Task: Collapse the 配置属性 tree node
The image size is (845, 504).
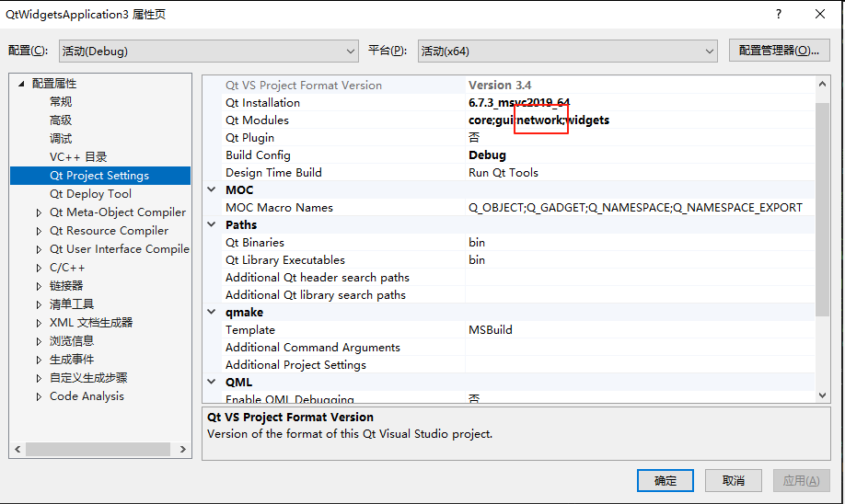Action: (x=21, y=84)
